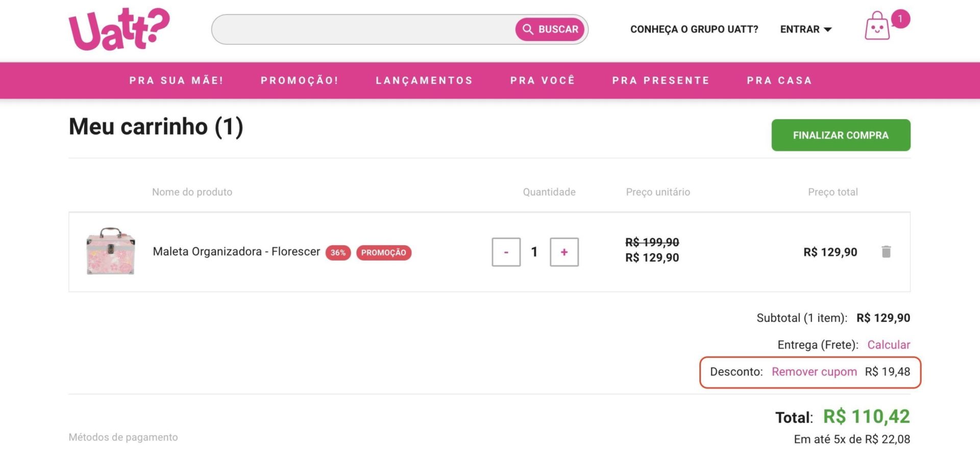Open the PROMOÇÃO! menu
The height and width of the screenshot is (449, 980).
300,81
